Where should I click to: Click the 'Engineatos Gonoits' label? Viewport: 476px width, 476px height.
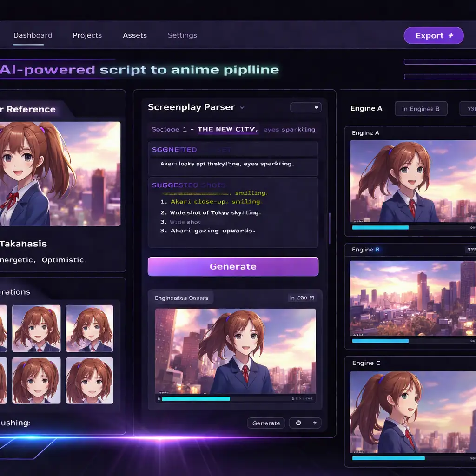[182, 298]
